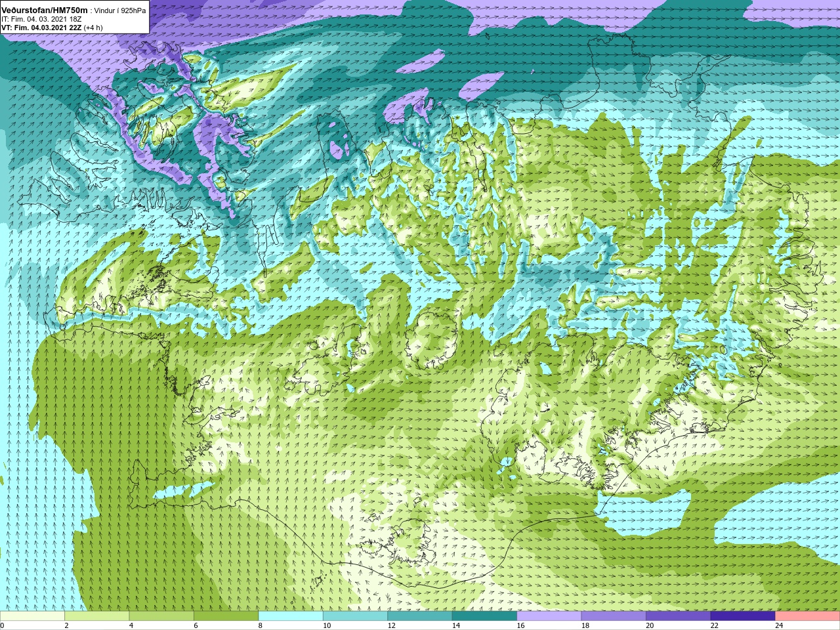840x630 pixels.
Task: Click the purple 18–20 legend swatch
Action: tap(614, 616)
